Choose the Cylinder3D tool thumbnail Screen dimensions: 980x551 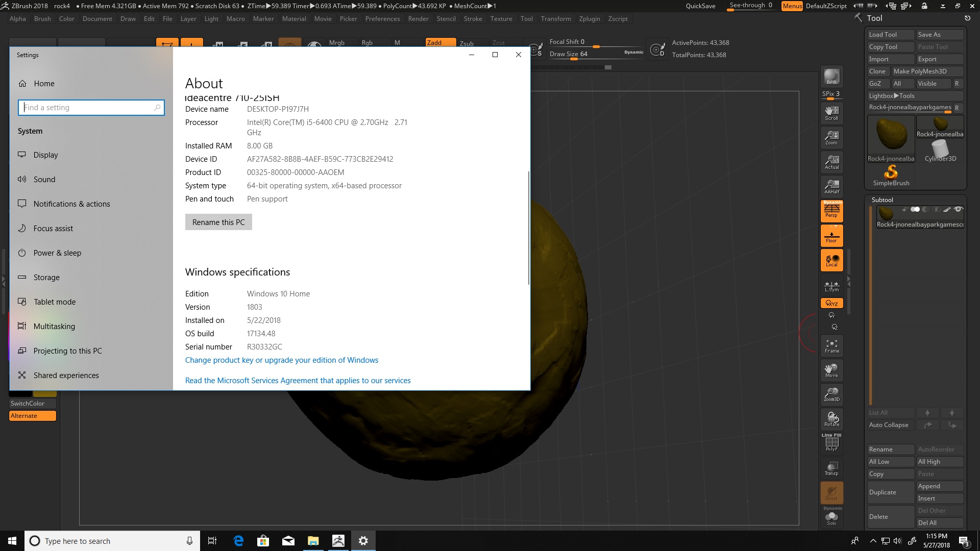(940, 151)
